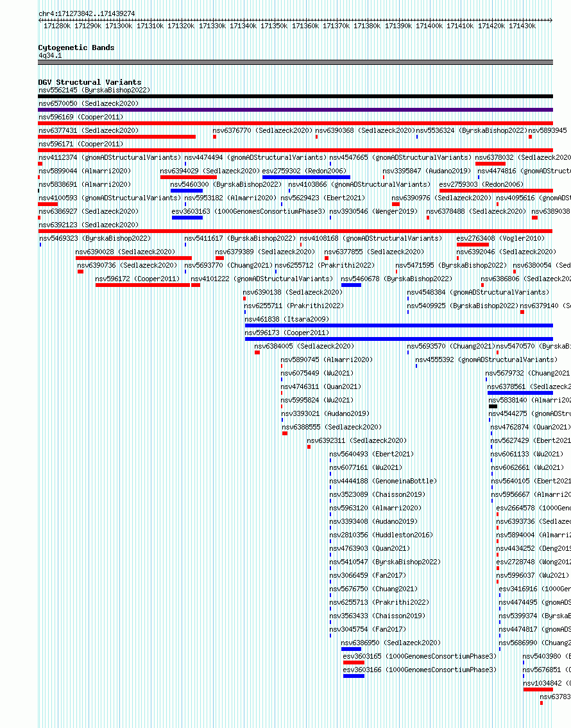The height and width of the screenshot is (728, 571).
Task: Click the nsv6062661 (Wu2021) label
Action: tap(527, 467)
